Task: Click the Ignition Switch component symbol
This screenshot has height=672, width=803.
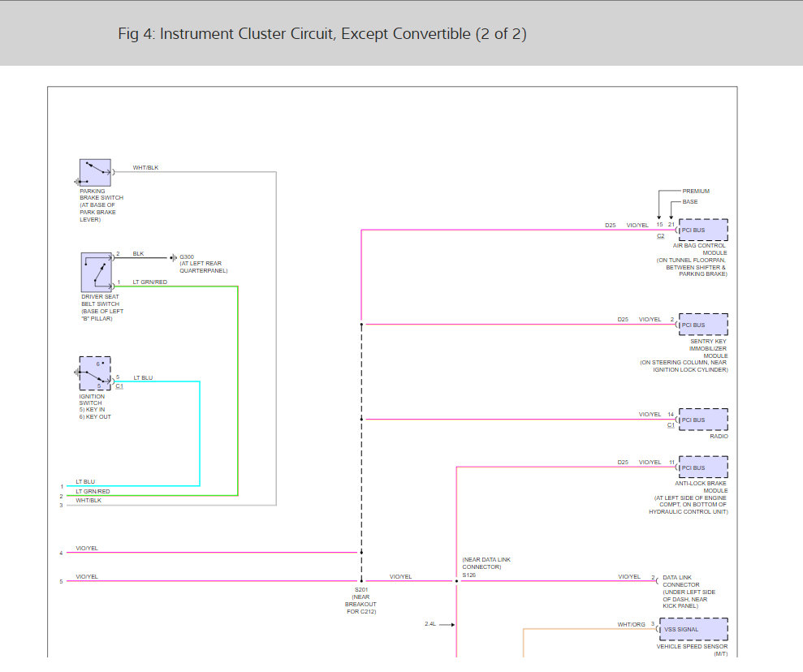Action: [x=95, y=373]
